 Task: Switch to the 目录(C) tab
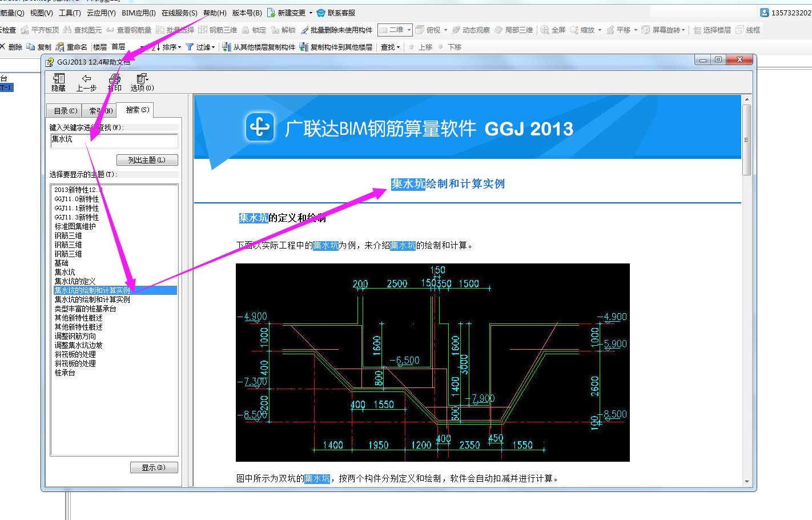click(65, 111)
